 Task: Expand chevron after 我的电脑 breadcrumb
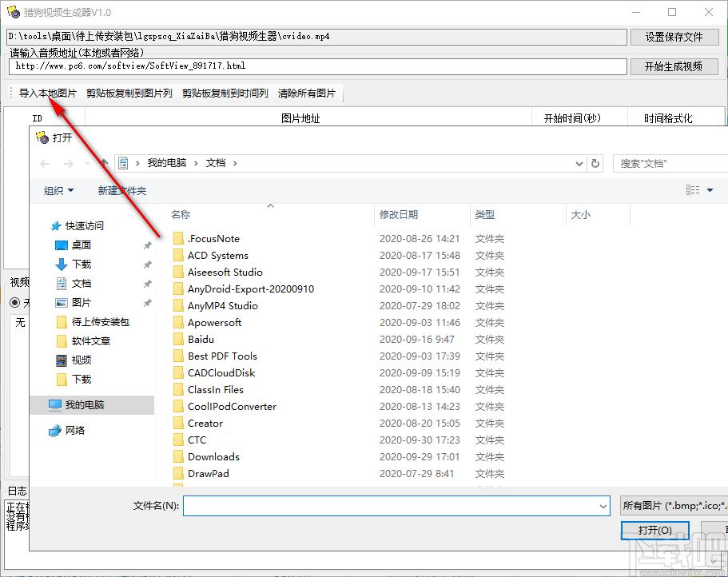[x=196, y=163]
